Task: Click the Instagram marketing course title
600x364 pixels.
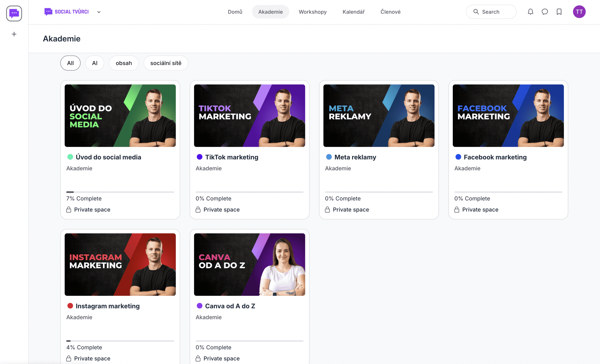Action: point(108,306)
